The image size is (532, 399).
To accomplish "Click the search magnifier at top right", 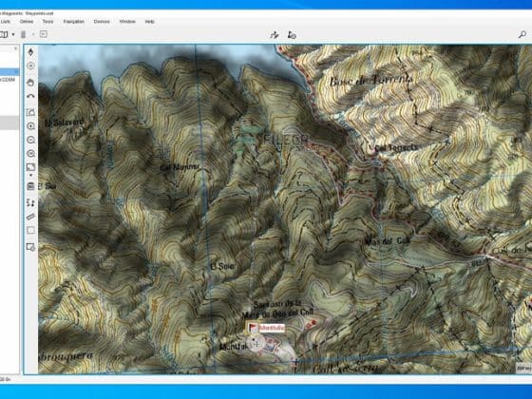I will tap(522, 34).
